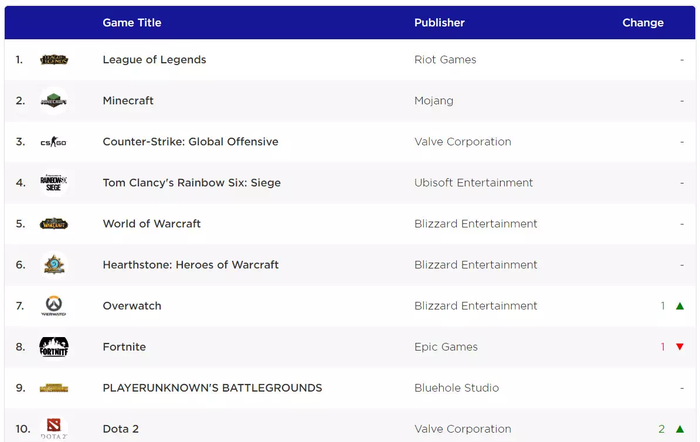Open the Counter-Strike: Global Offensive title
700x442 pixels.
[191, 142]
